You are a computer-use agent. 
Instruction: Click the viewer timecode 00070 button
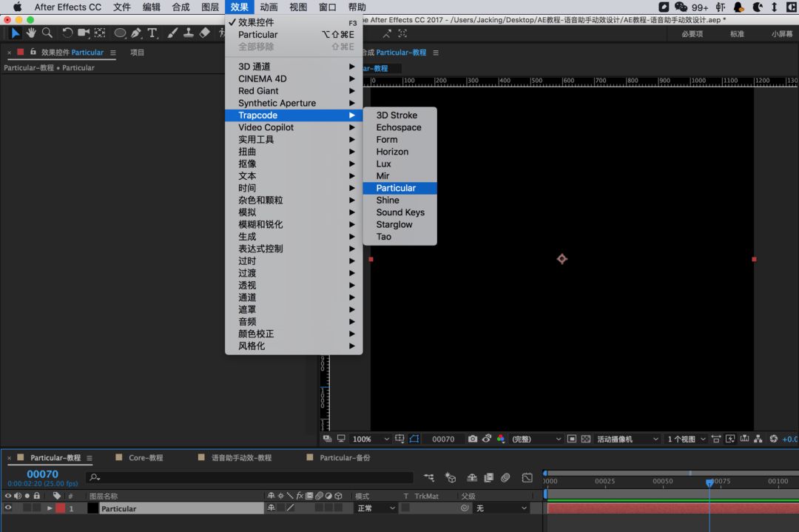[443, 439]
